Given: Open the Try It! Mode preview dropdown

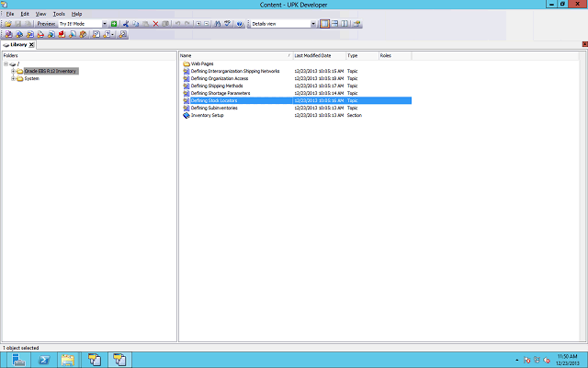Looking at the screenshot, I should [103, 23].
